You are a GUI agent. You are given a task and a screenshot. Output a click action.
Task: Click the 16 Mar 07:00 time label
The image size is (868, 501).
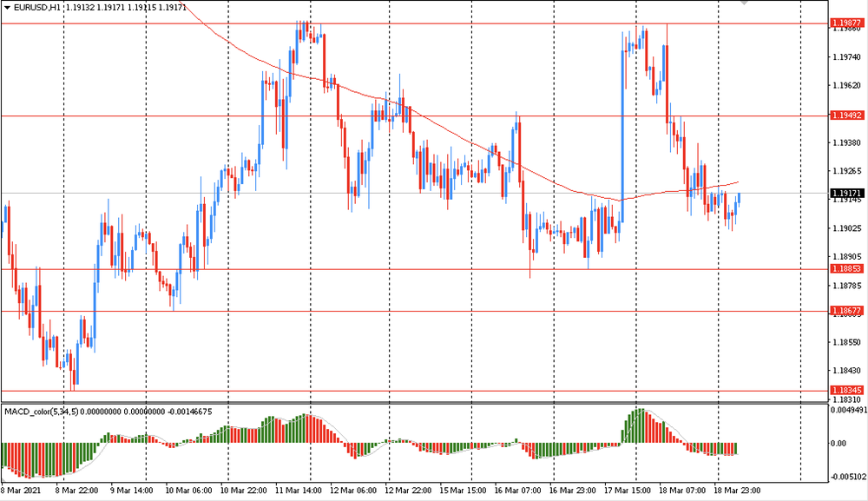[x=517, y=491]
